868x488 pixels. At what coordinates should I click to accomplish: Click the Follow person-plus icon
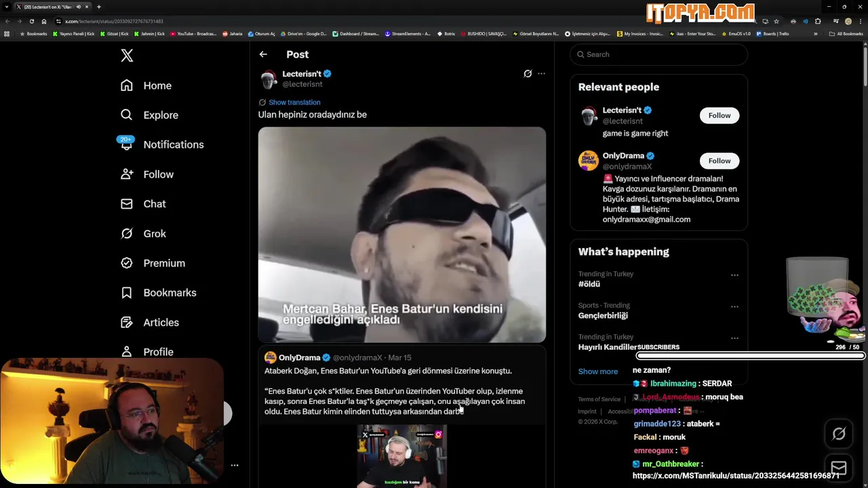pos(127,174)
